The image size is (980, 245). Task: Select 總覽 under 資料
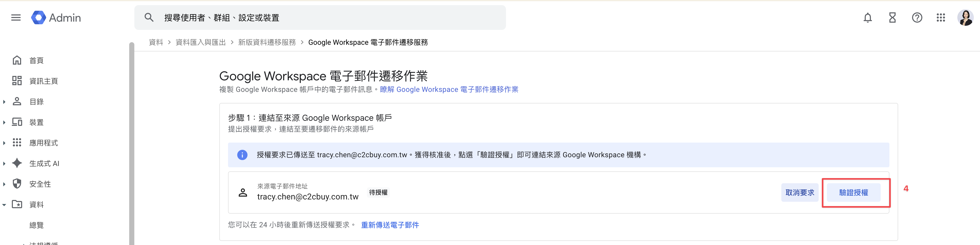(37, 225)
